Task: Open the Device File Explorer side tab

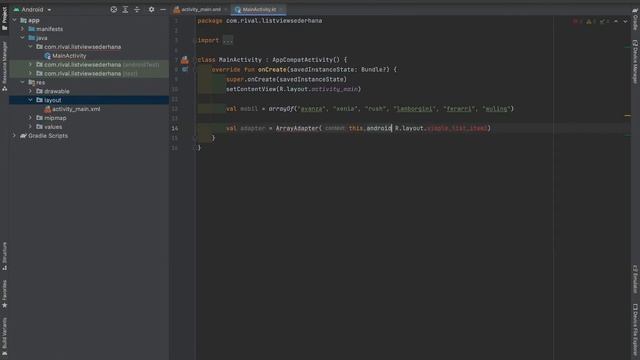Action: (635, 330)
